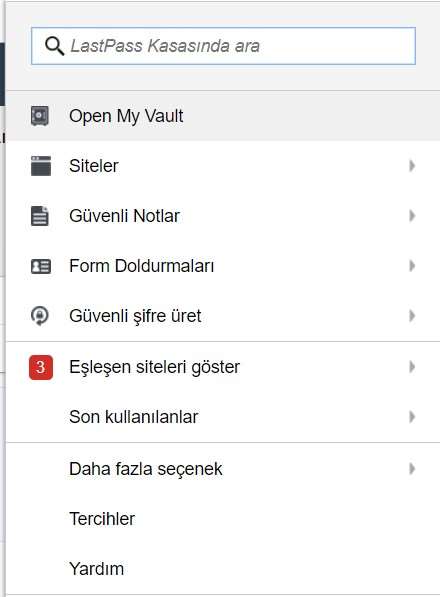Expand the Güvenli şifre üret arrow

[x=412, y=316]
